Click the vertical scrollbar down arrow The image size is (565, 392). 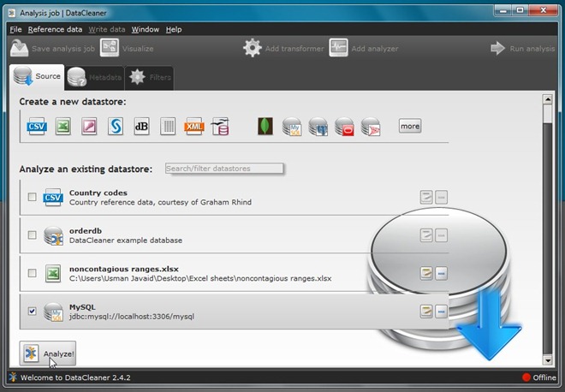[x=547, y=359]
